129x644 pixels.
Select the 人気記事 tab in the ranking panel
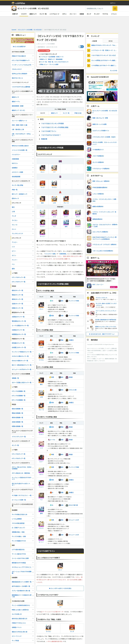94,41
